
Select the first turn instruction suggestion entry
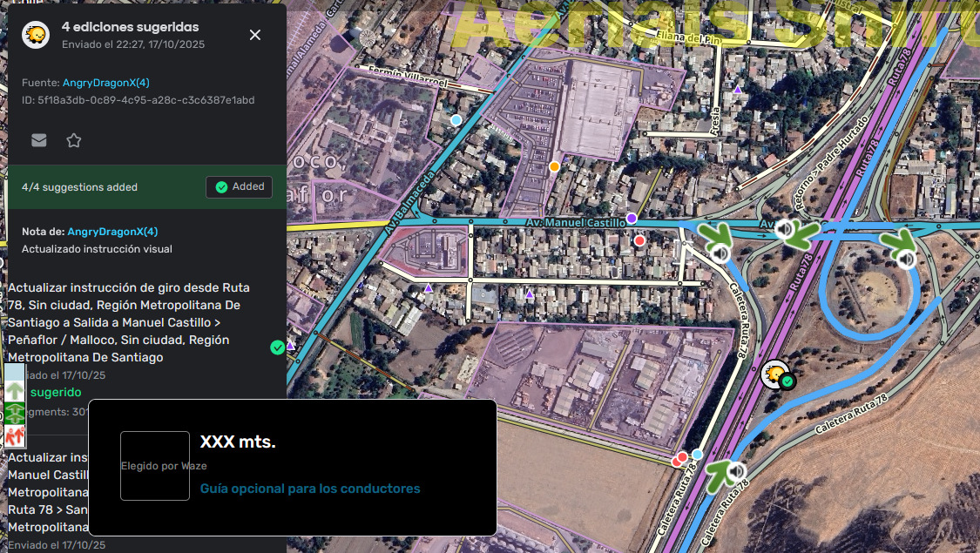[x=131, y=322]
